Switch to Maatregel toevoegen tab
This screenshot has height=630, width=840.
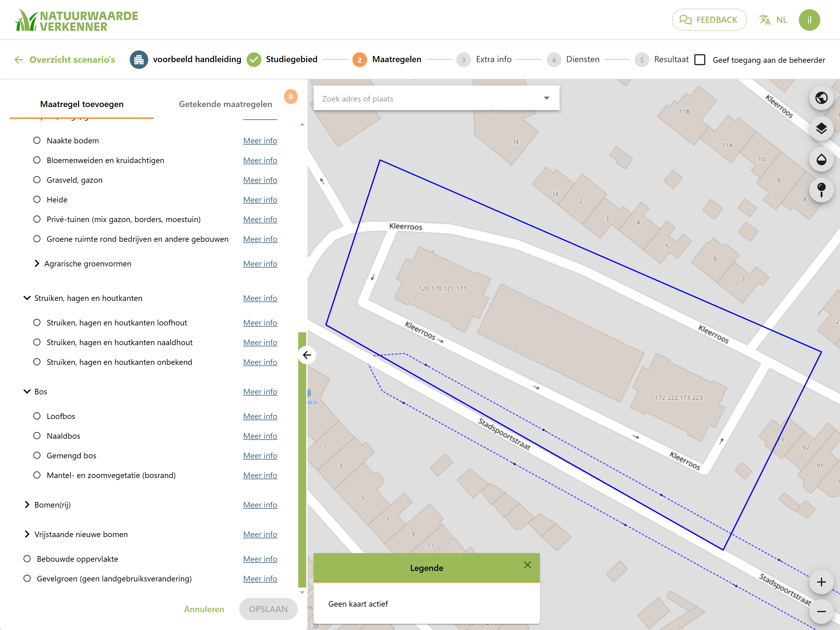click(x=82, y=104)
